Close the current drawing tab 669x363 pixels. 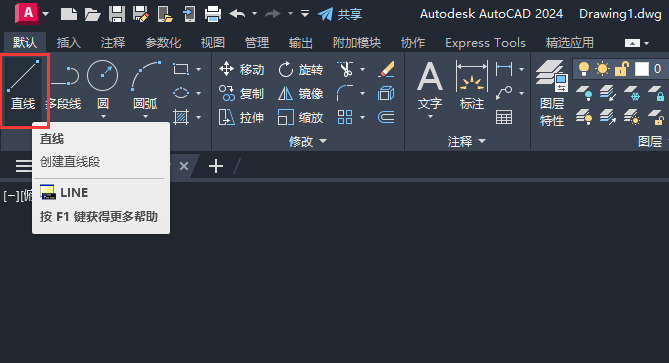[184, 166]
